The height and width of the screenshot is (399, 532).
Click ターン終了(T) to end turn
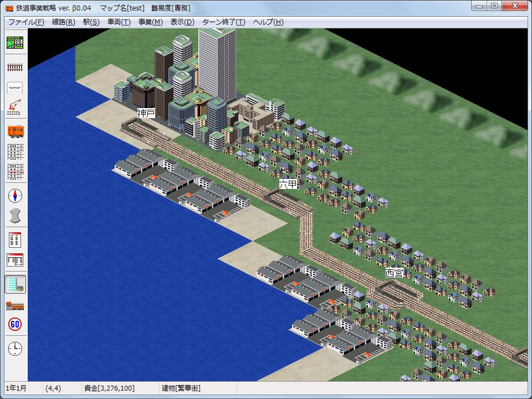(x=223, y=22)
